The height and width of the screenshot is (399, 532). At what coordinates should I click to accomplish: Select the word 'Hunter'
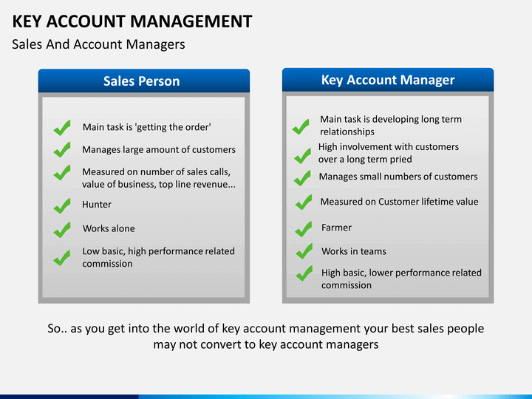[x=97, y=205]
